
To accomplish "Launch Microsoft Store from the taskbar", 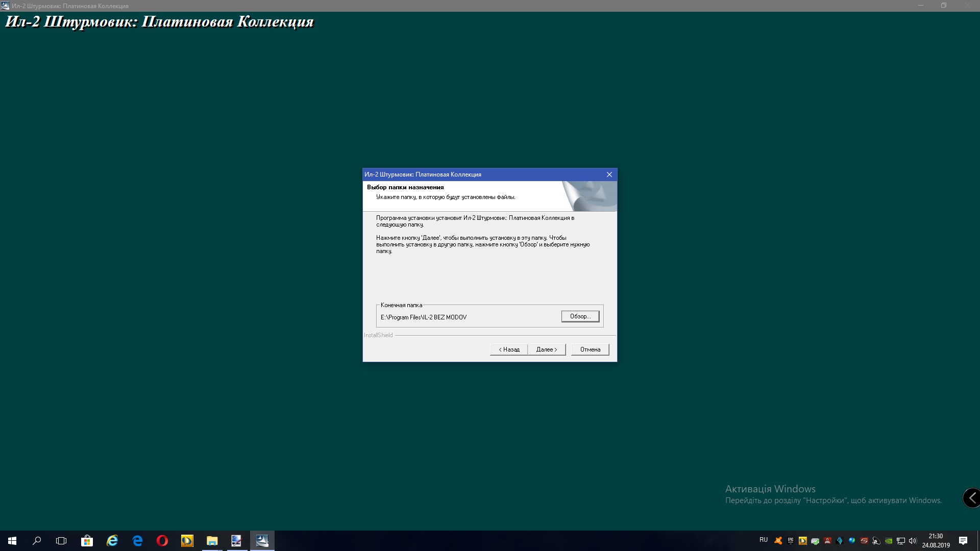I will pyautogui.click(x=87, y=541).
